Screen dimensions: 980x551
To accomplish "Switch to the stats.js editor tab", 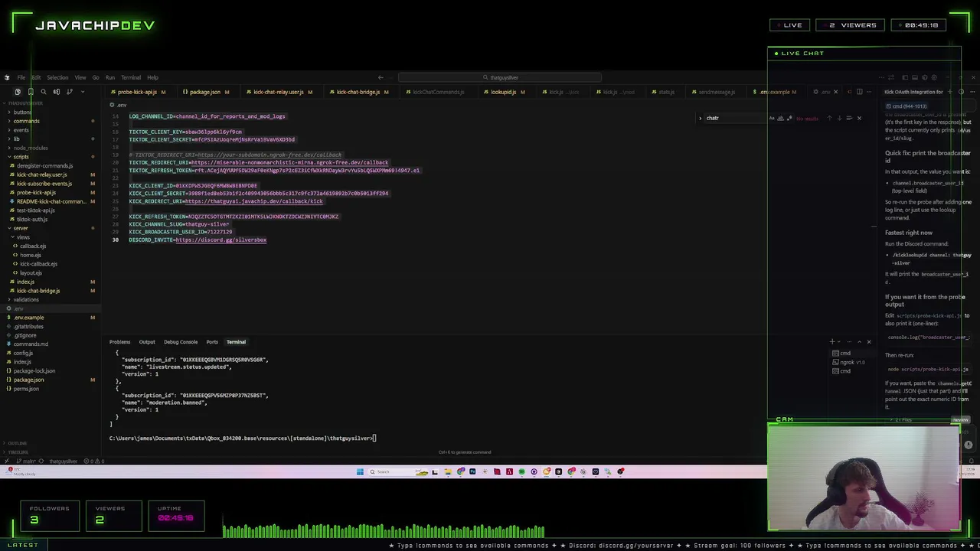I will tap(667, 92).
